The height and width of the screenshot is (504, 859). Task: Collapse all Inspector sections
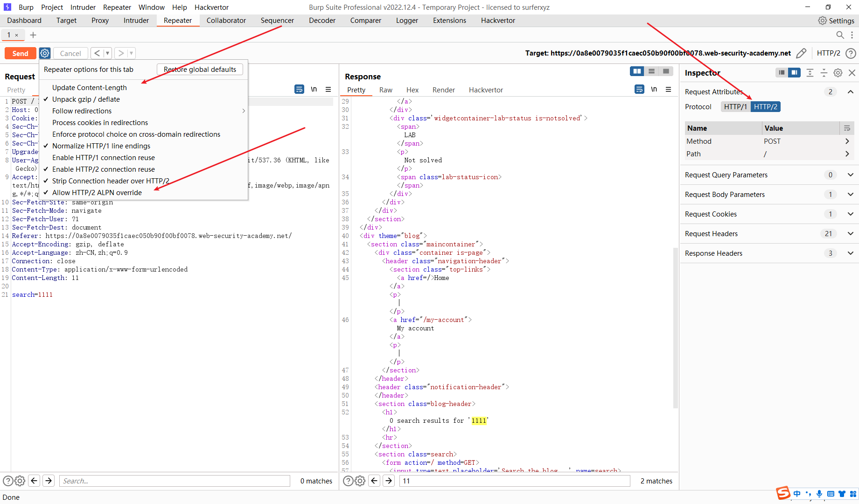(824, 73)
